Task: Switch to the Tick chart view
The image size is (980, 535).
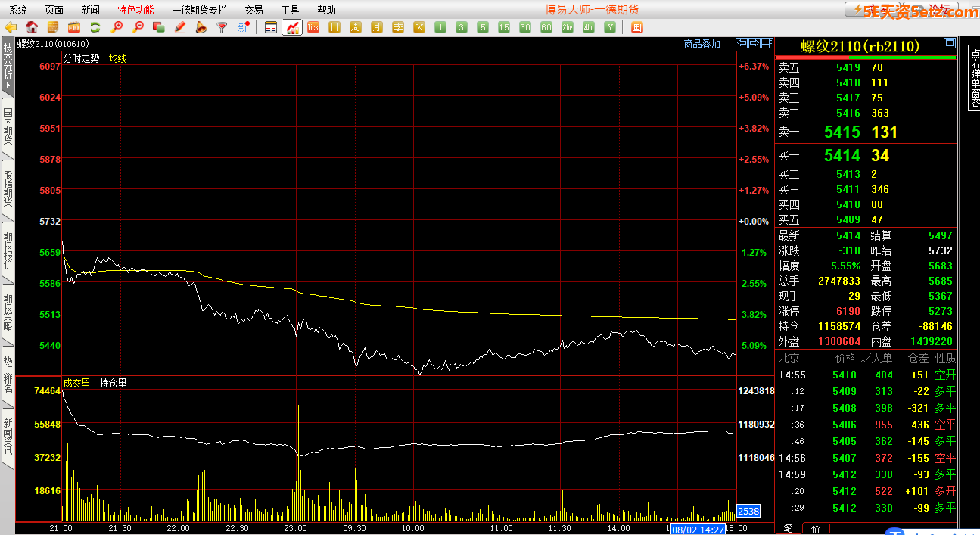Action: pos(313,27)
